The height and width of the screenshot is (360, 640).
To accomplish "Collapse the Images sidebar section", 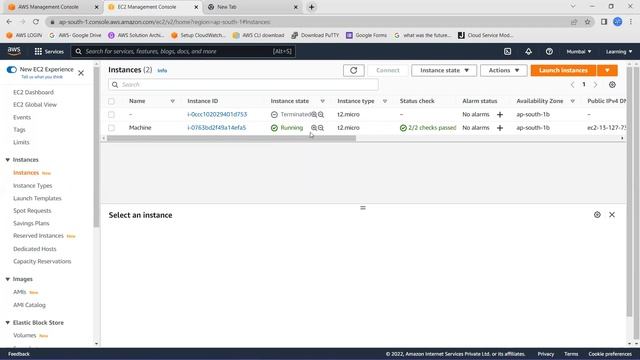I will (x=7, y=279).
